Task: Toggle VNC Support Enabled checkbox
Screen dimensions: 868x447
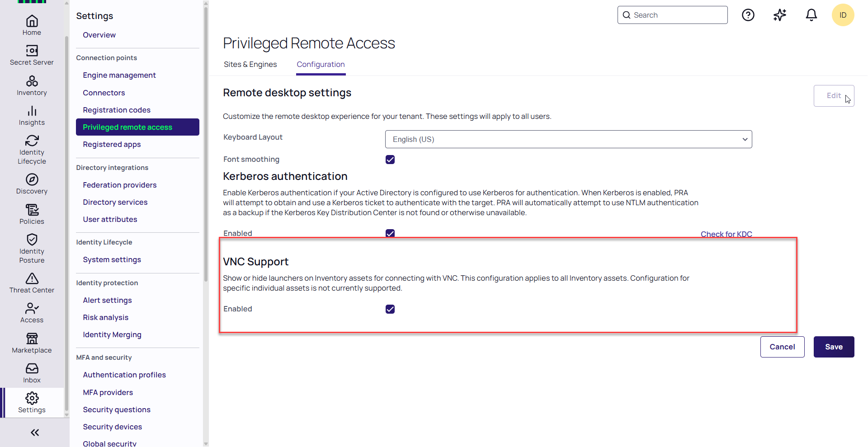Action: coord(390,309)
